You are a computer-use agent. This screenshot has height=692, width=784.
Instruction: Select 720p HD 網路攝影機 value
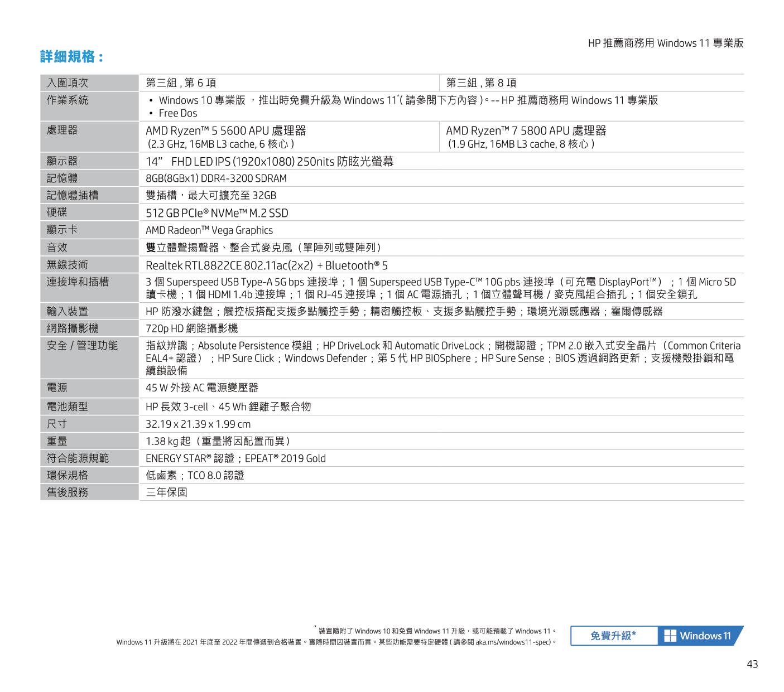[x=191, y=329]
